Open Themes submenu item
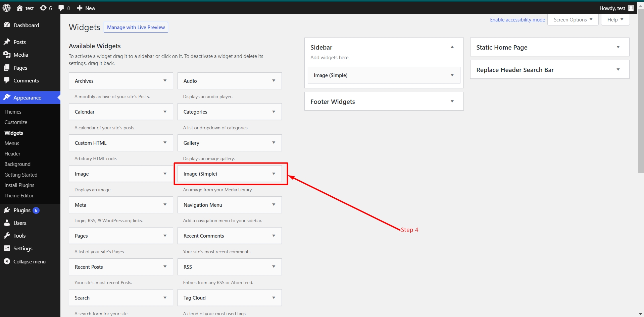Viewport: 644px width, 317px height. coord(13,112)
